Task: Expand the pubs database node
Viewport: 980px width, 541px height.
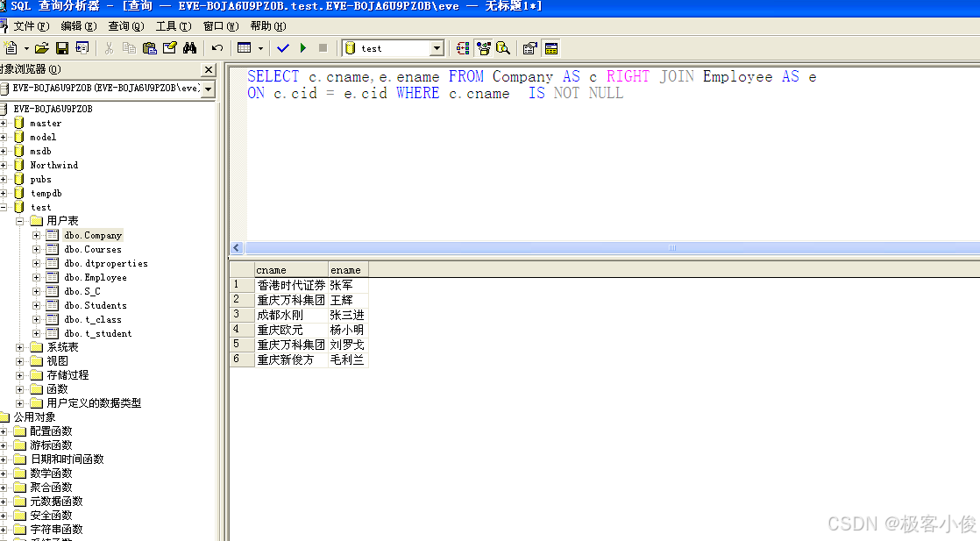Action: [4, 180]
